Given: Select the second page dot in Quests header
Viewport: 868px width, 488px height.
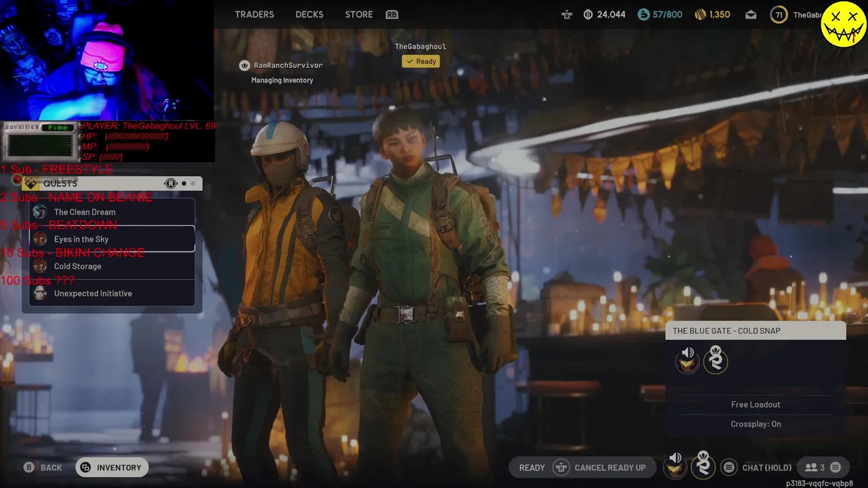Looking at the screenshot, I should pos(193,183).
